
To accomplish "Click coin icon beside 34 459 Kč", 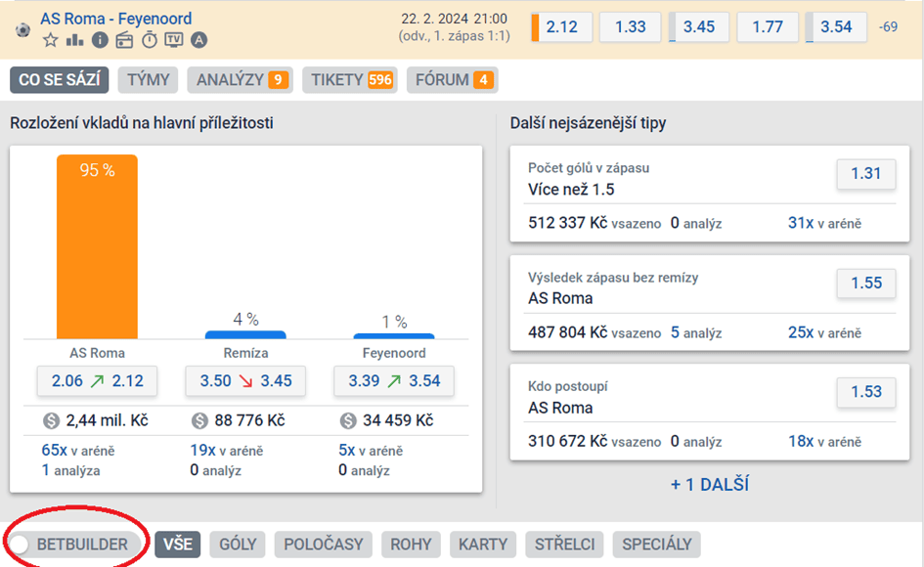I will pos(348,420).
